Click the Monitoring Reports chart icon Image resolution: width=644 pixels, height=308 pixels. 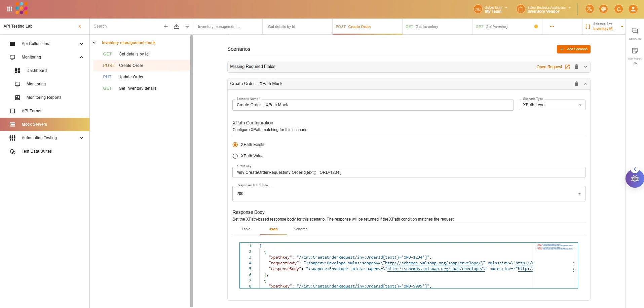coord(17,98)
